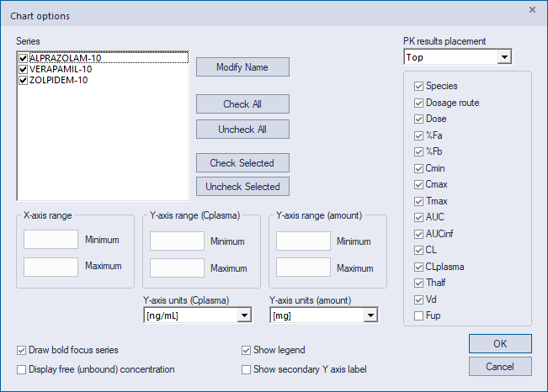This screenshot has height=392, width=548.
Task: Open the Y-axis units (amount) dropdown
Action: [x=370, y=315]
